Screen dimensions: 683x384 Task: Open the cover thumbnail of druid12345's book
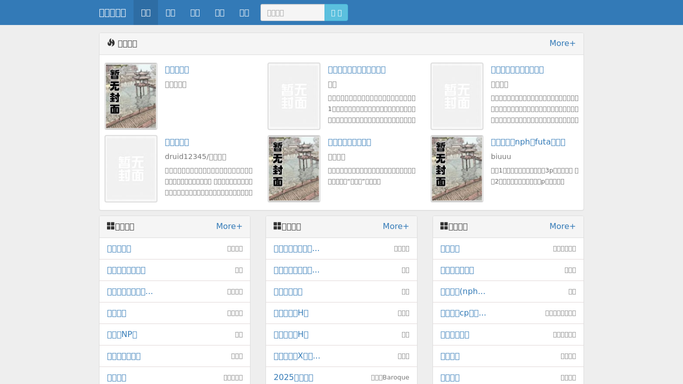[131, 168]
